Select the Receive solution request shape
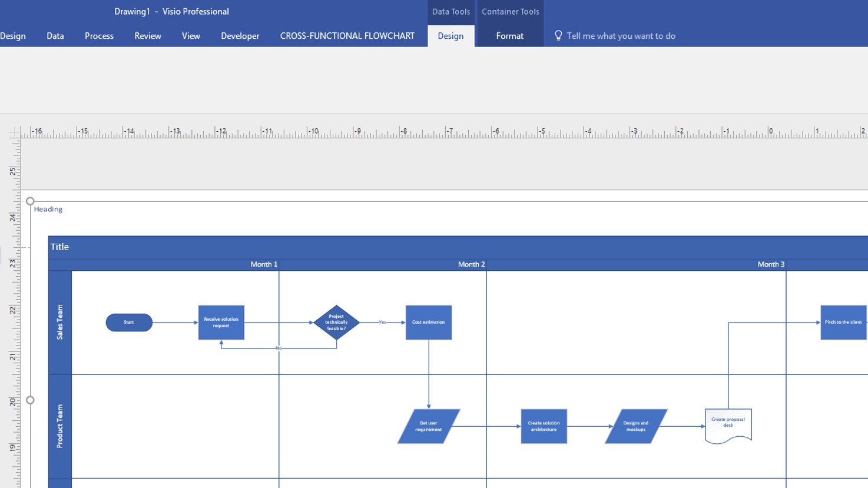Viewport: 868px width, 488px height. [x=221, y=323]
